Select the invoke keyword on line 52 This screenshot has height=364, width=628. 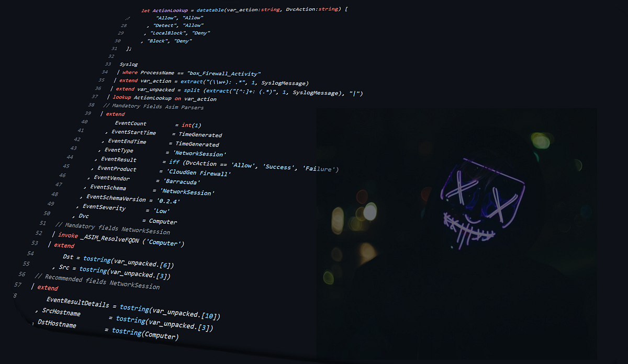68,235
